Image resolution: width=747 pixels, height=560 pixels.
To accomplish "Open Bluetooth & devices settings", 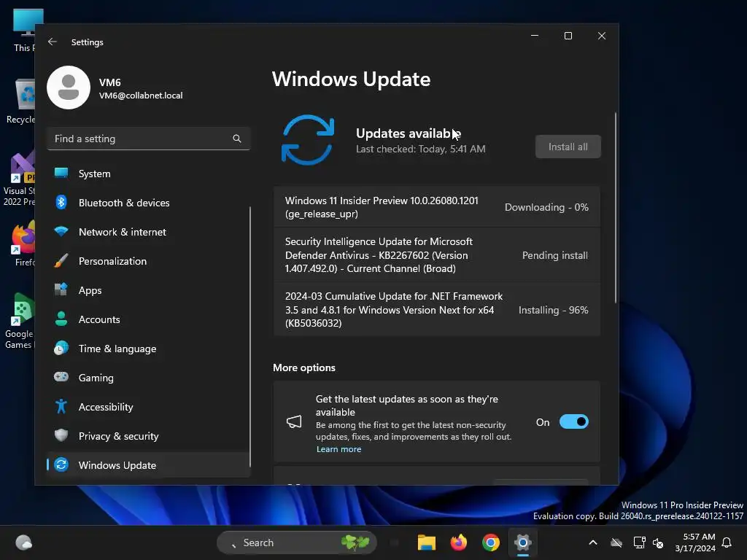I will pos(149,203).
